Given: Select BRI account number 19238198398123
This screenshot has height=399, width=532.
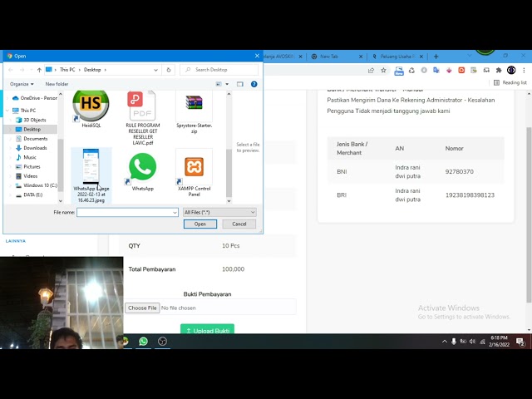Looking at the screenshot, I should click(x=470, y=195).
